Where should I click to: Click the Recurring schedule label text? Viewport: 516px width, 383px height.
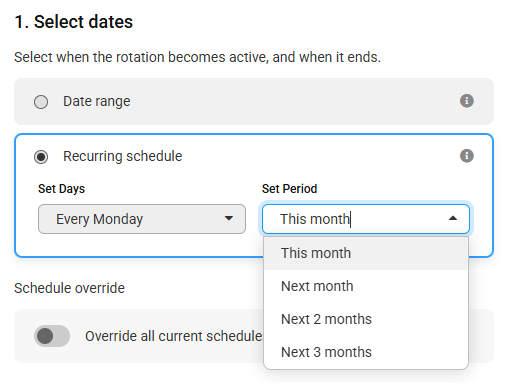click(123, 156)
